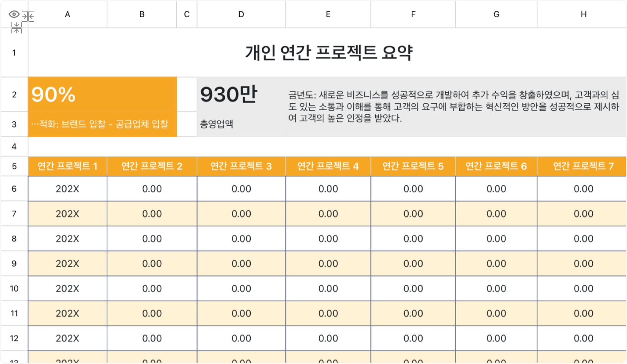Select row 9 header

pyautogui.click(x=14, y=263)
